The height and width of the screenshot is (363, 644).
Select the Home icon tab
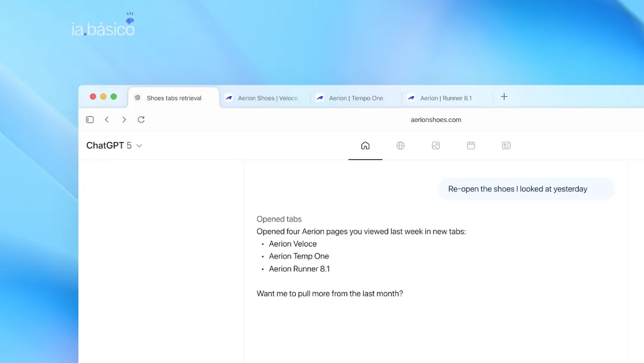pyautogui.click(x=365, y=146)
